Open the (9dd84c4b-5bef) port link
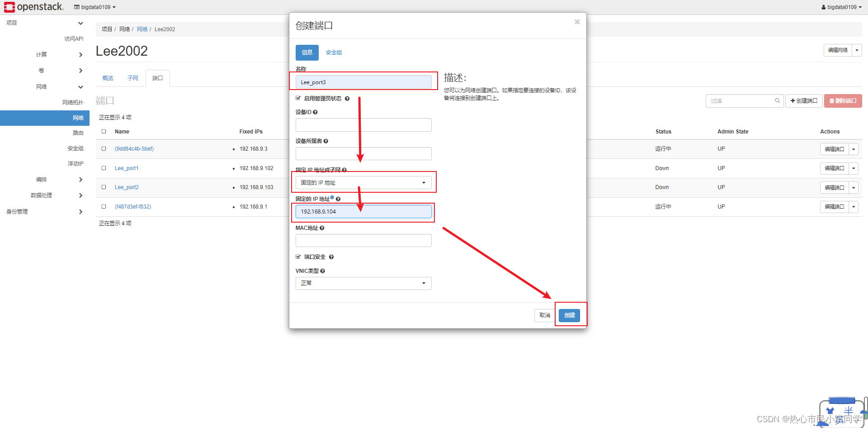 click(x=134, y=149)
